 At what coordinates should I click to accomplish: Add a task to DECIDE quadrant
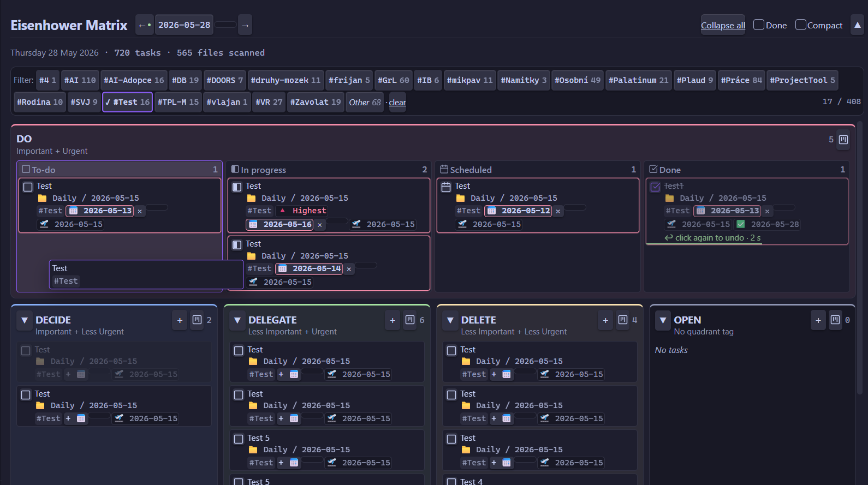[x=180, y=320]
